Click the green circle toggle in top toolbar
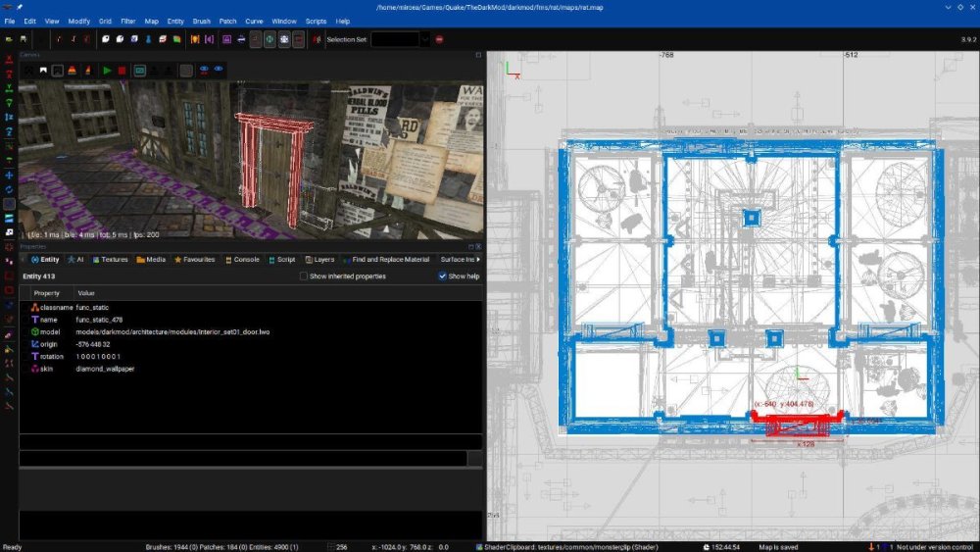This screenshot has height=552, width=980. pyautogui.click(x=269, y=39)
